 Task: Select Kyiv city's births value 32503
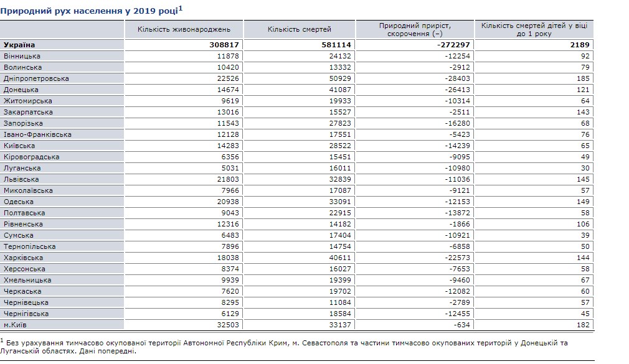227,325
